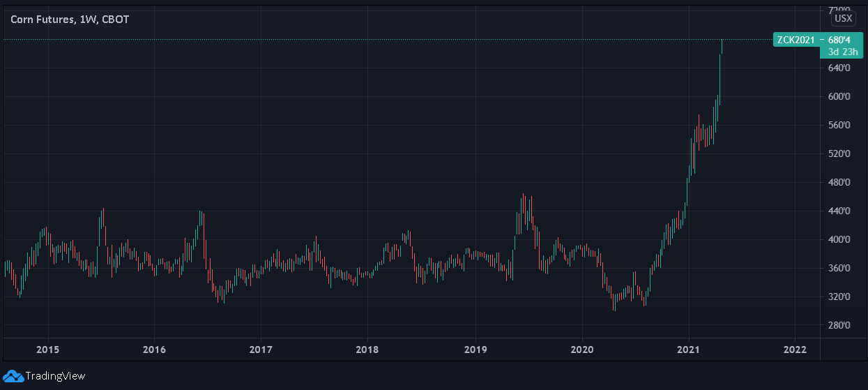
Task: Select the 2019 label on time axis
Action: (x=475, y=349)
